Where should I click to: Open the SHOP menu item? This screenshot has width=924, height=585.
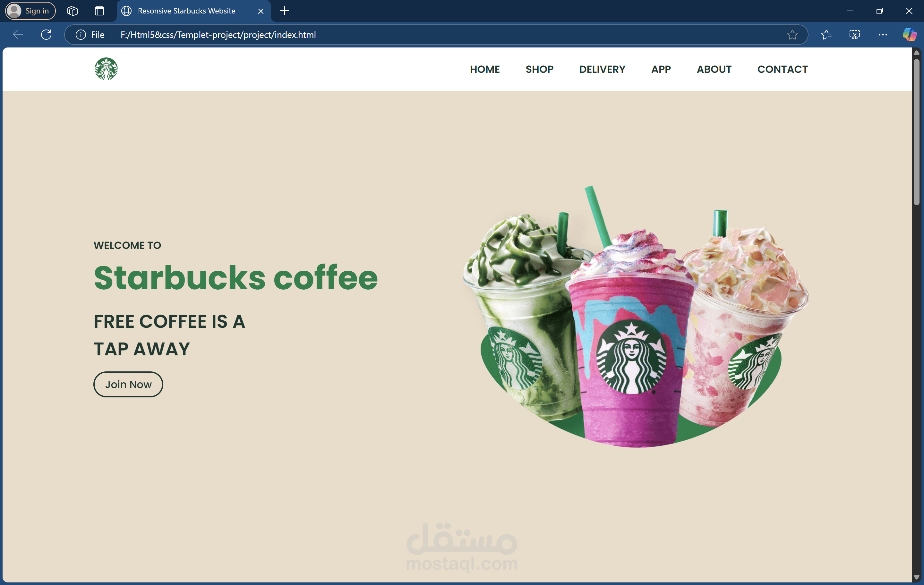click(x=539, y=69)
